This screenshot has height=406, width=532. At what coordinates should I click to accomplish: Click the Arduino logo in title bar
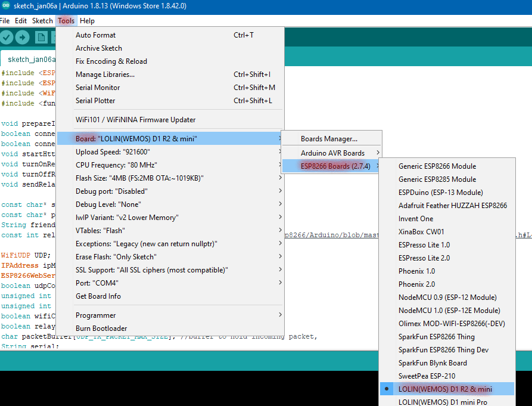(6, 6)
